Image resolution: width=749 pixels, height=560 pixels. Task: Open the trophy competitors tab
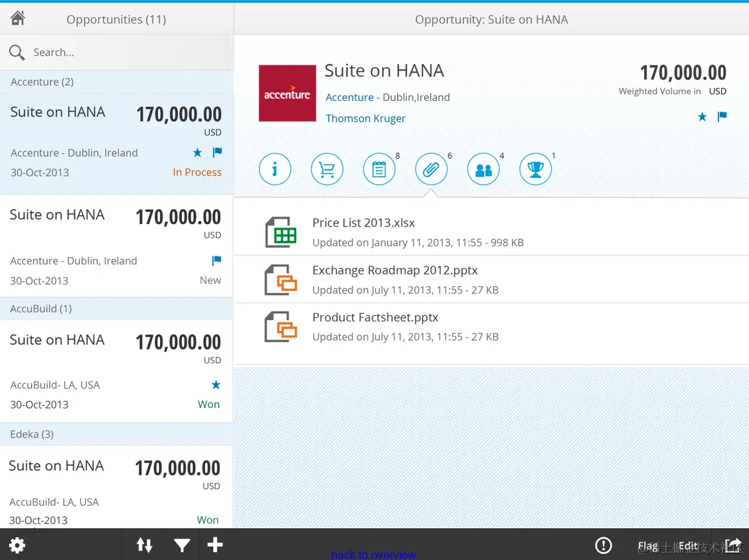coord(535,169)
